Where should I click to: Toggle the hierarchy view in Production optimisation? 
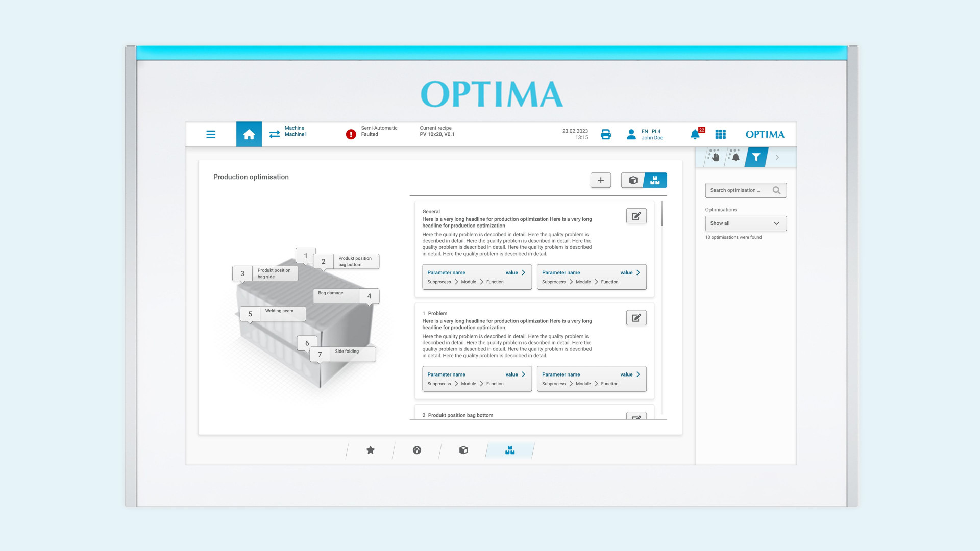click(655, 180)
